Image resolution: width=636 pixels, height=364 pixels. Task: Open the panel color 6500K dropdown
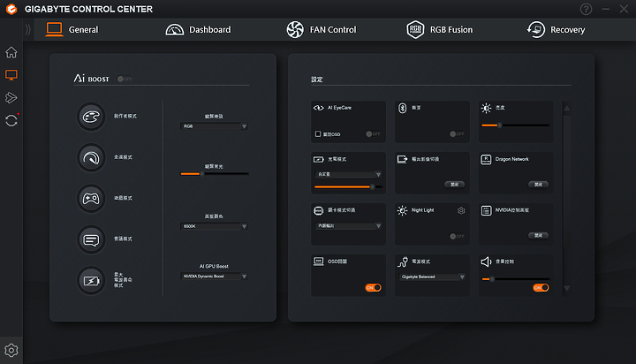[x=214, y=226]
